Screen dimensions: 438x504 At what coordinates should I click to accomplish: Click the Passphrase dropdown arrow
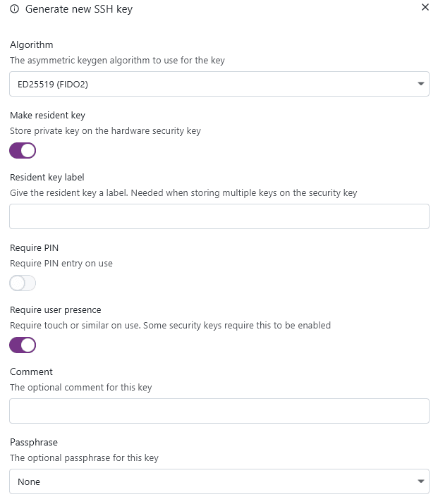pos(420,482)
